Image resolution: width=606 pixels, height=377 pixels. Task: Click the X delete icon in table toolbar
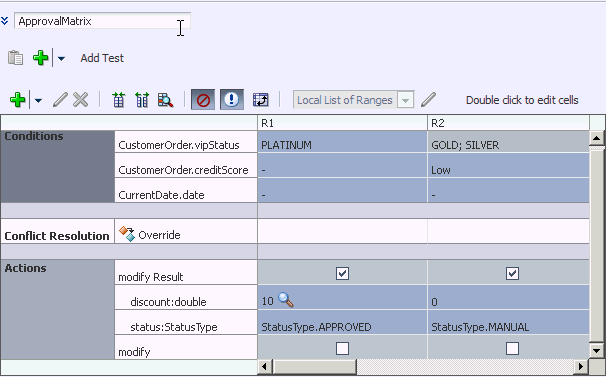[80, 100]
